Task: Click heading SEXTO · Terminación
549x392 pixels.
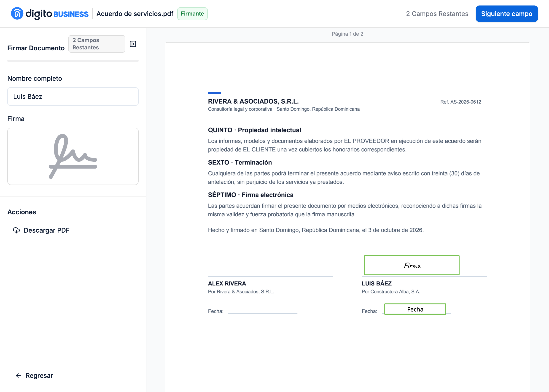Action: (x=240, y=162)
